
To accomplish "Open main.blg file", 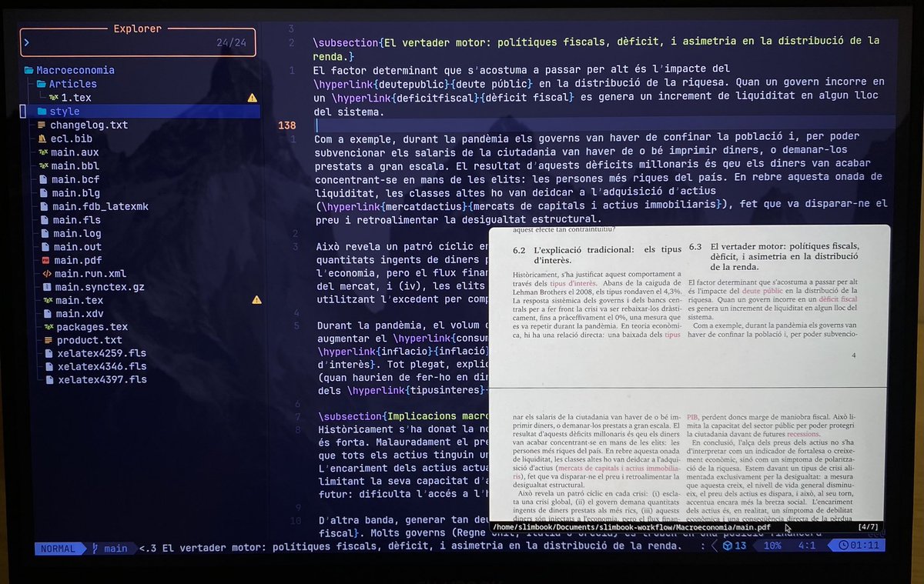I will tap(76, 193).
